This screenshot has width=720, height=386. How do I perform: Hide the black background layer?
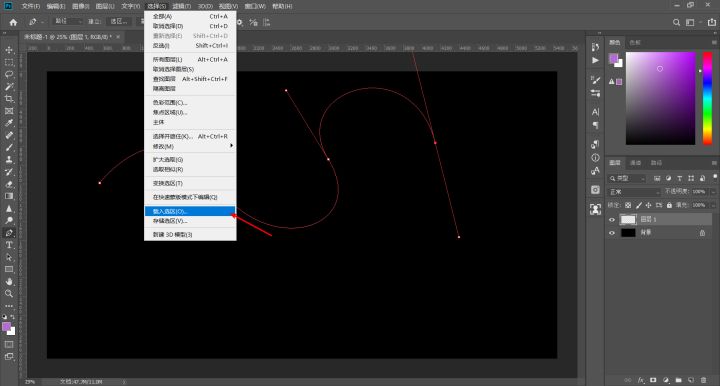pos(612,233)
